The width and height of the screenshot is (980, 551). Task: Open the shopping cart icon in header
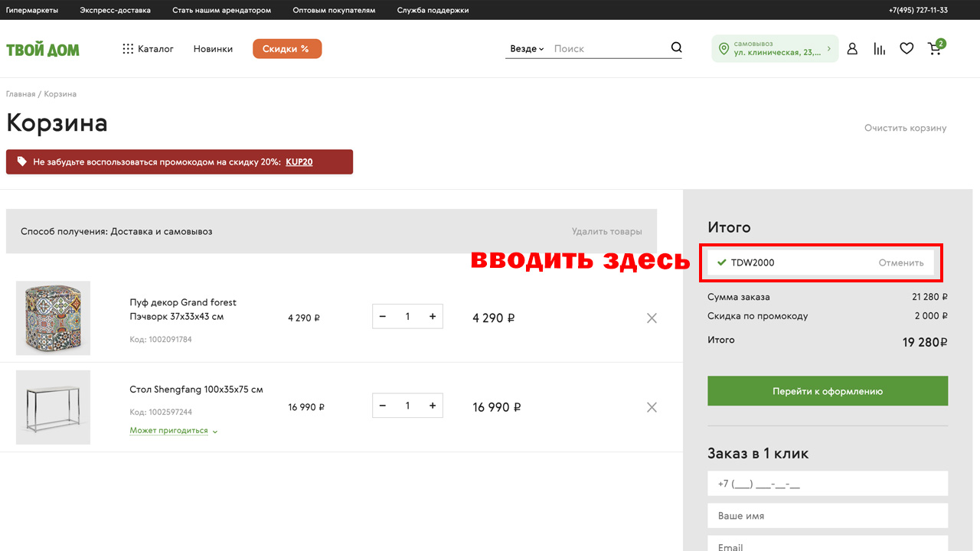[936, 47]
